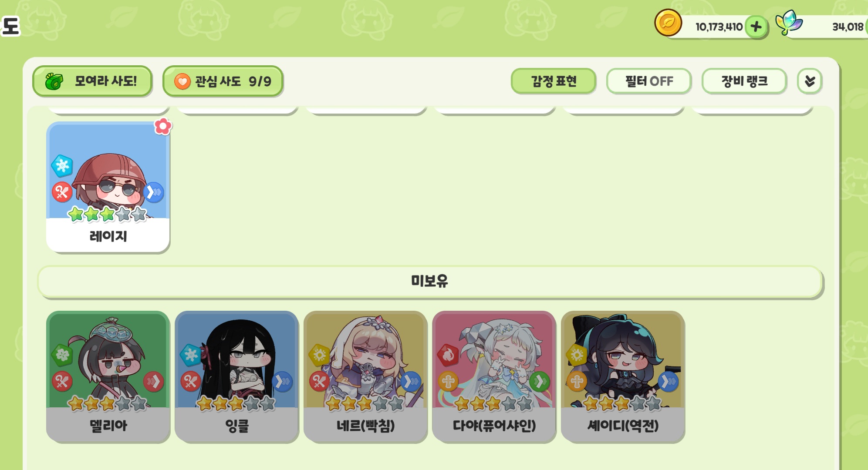Viewport: 868px width, 470px height.
Task: Select the 잉클 character card
Action: pos(236,377)
